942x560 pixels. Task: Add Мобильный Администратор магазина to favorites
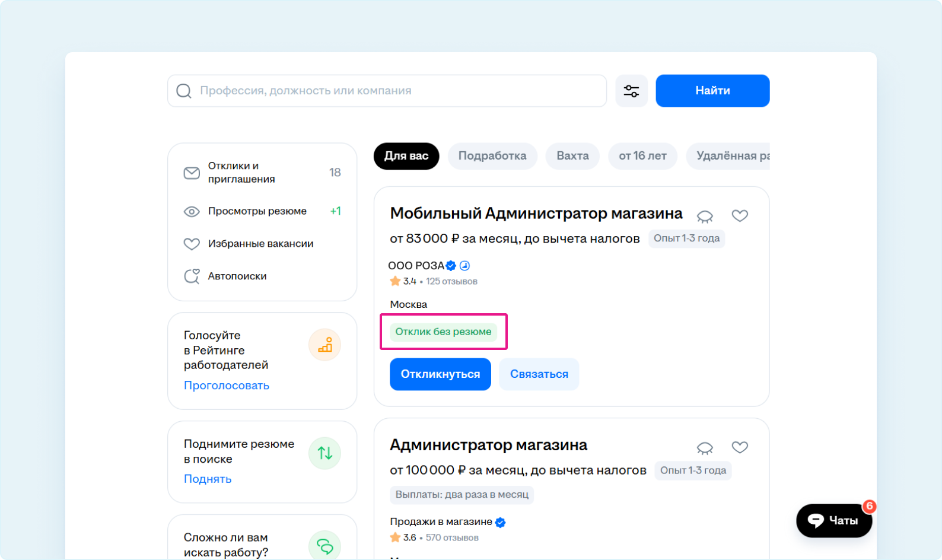(x=740, y=216)
